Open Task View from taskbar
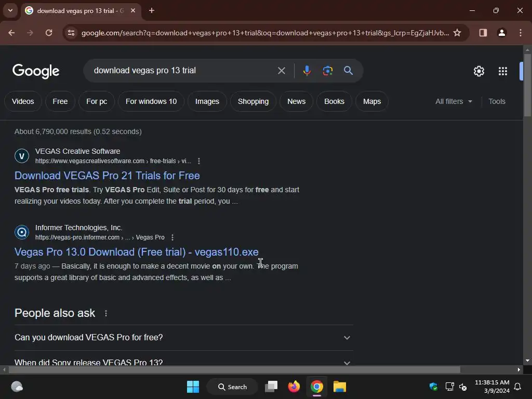532x399 pixels. [x=271, y=387]
